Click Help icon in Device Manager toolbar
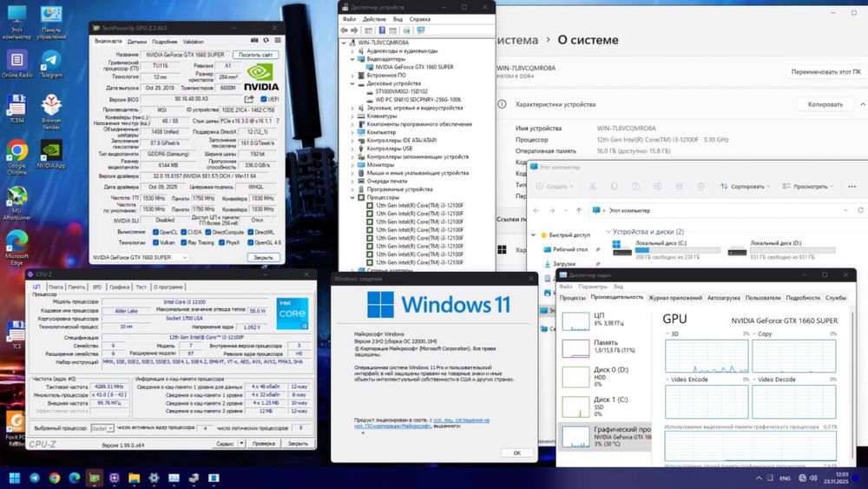Screen dimensions: 868x489 click(x=381, y=30)
